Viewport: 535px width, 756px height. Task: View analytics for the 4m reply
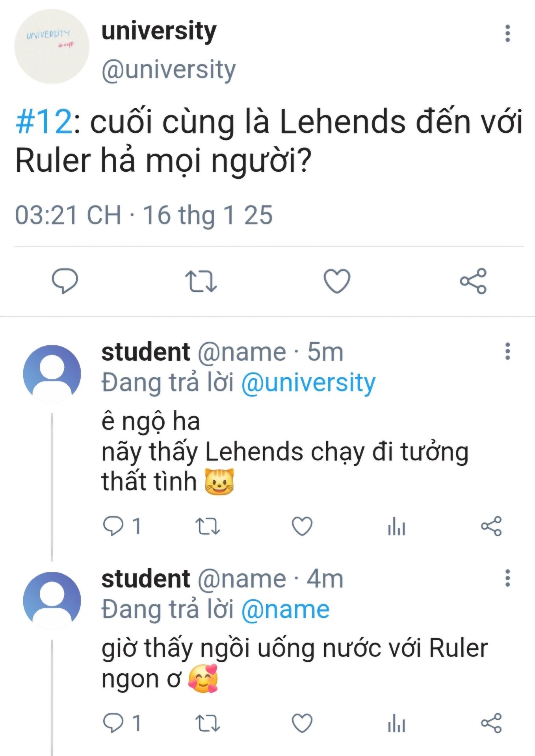point(396,723)
